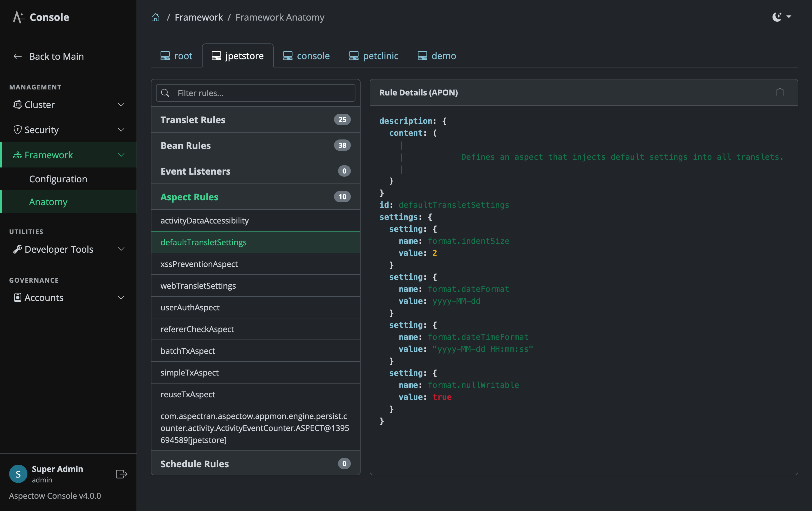
Task: Click the petclinic tab computer icon
Action: 354,56
